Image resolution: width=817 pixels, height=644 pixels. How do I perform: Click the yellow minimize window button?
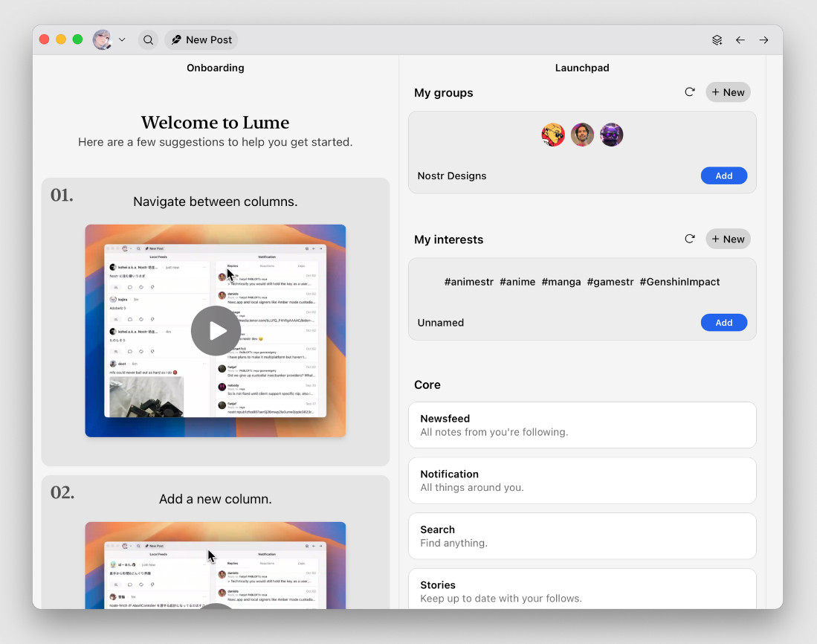pos(61,39)
